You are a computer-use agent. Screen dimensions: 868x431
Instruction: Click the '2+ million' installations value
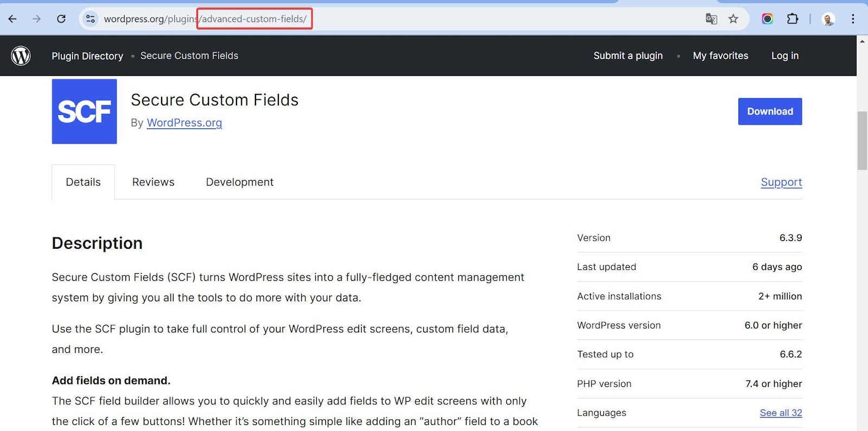click(x=780, y=297)
